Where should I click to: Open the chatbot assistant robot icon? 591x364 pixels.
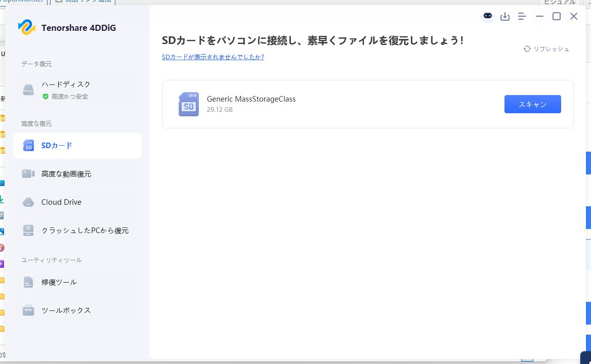coord(487,16)
